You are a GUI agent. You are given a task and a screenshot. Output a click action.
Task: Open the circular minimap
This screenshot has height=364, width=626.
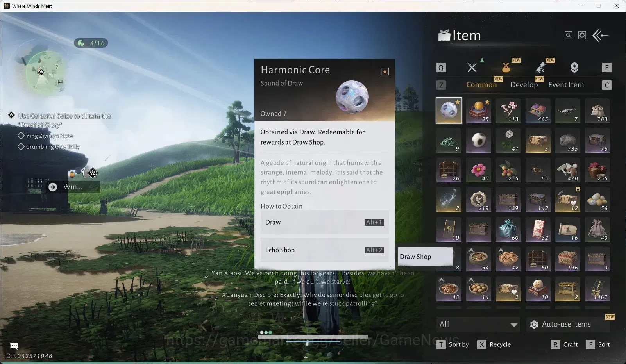tap(41, 72)
